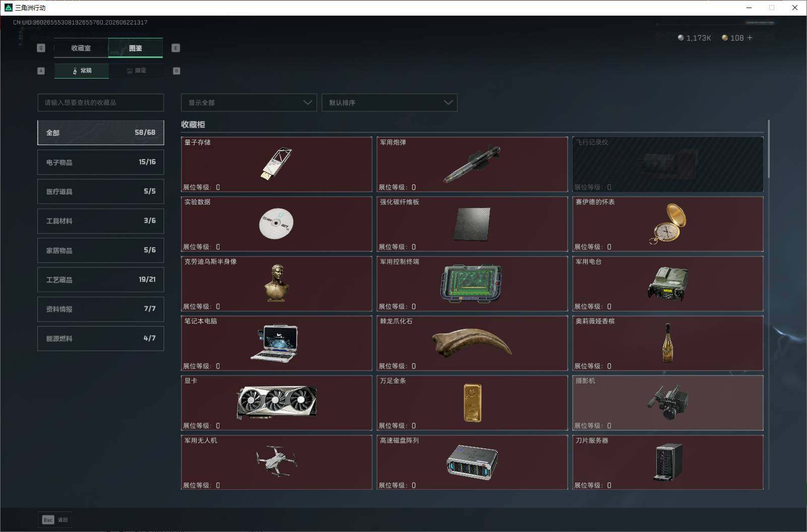Click the gold currency icon near 108
The height and width of the screenshot is (532, 807).
point(725,38)
